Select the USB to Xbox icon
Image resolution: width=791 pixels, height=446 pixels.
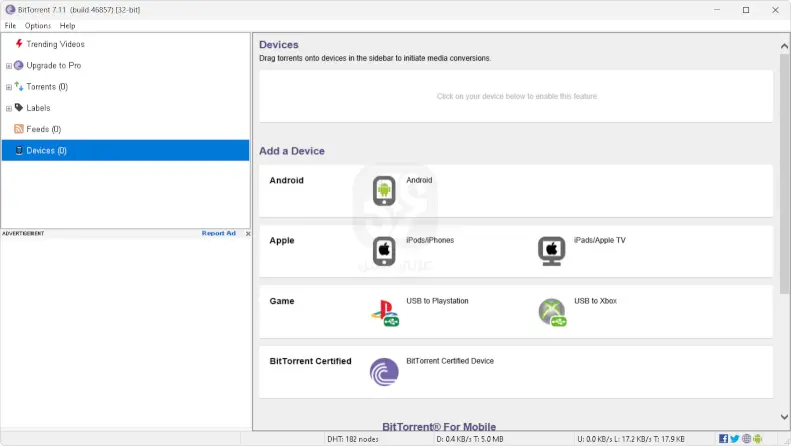(552, 312)
